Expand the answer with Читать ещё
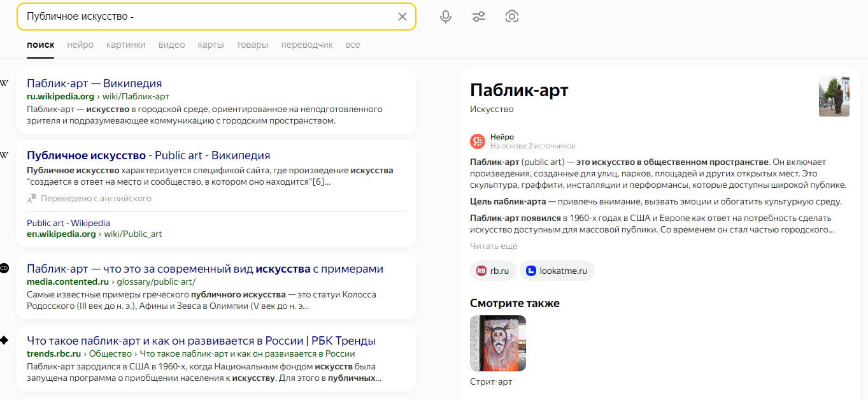 (x=494, y=246)
